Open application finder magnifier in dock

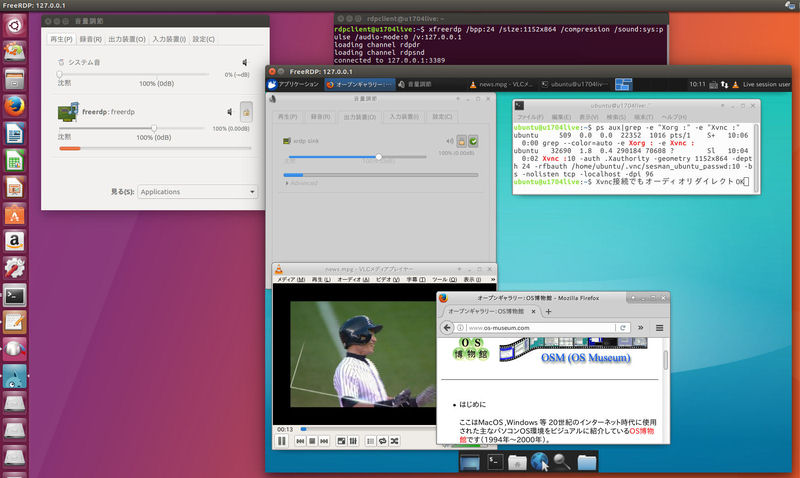click(562, 462)
